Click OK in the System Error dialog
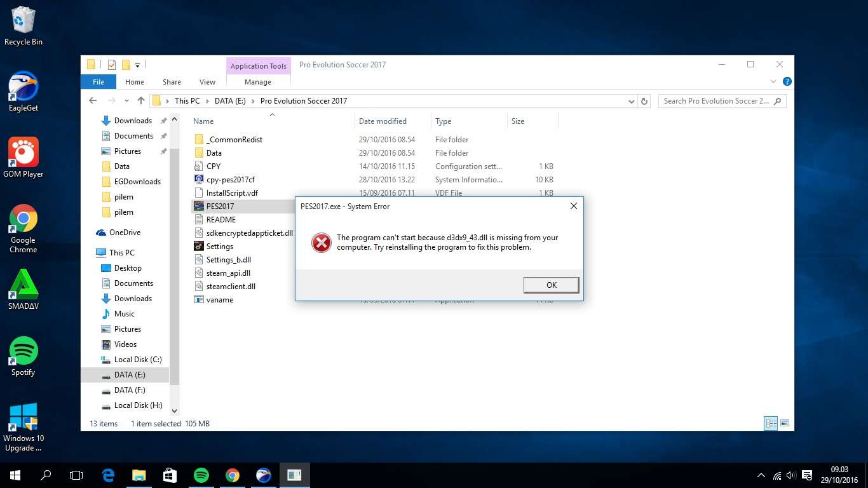 [551, 285]
